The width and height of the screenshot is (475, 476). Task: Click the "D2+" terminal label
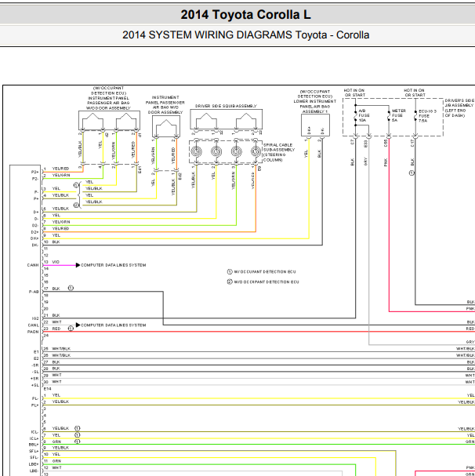click(x=35, y=233)
